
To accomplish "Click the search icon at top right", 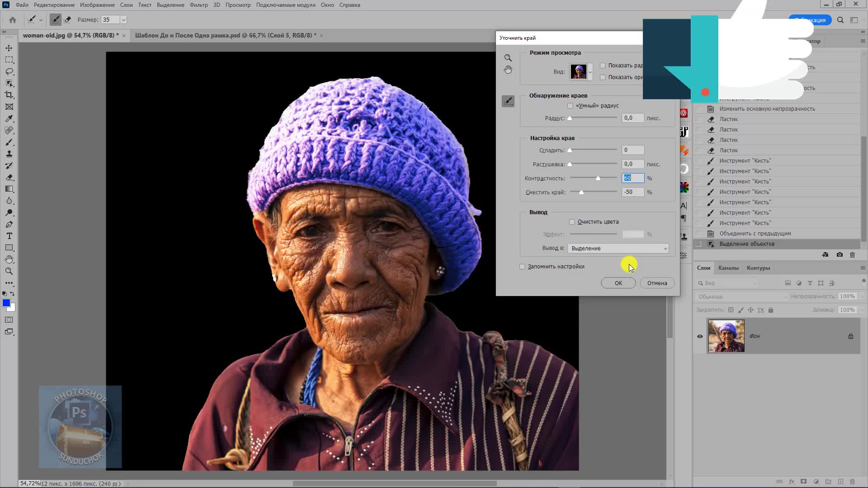I will point(840,20).
